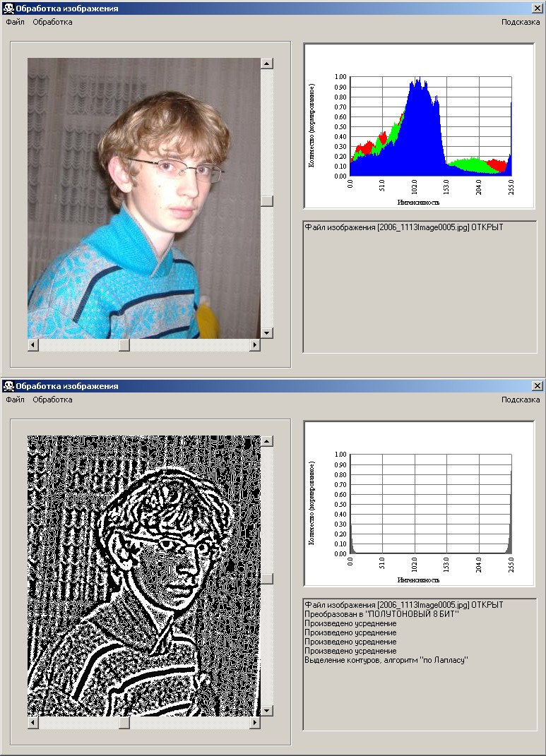
Task: Click horizontal scrollbar thumb below color photo
Action: tap(124, 344)
